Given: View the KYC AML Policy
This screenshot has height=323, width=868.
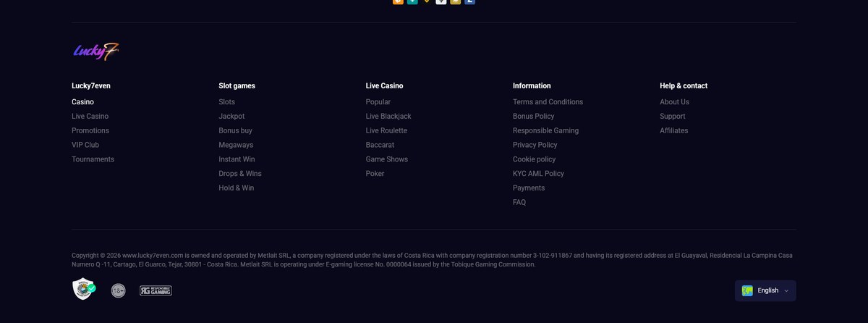Looking at the screenshot, I should pos(538,174).
